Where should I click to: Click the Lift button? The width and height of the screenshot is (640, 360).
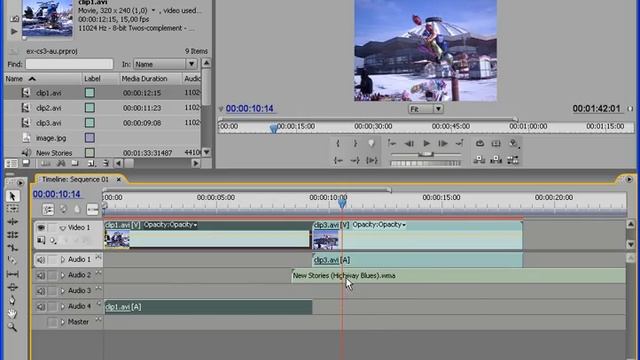click(x=479, y=160)
